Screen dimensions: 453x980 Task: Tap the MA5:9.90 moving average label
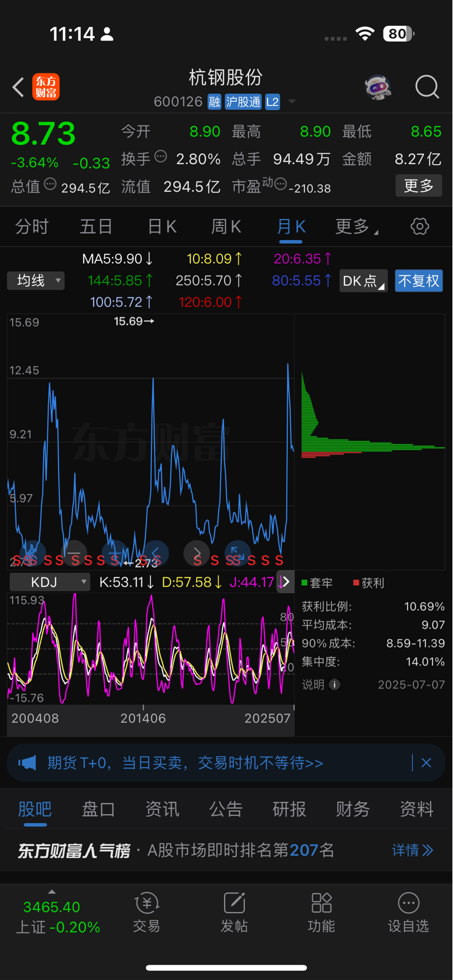point(117,259)
